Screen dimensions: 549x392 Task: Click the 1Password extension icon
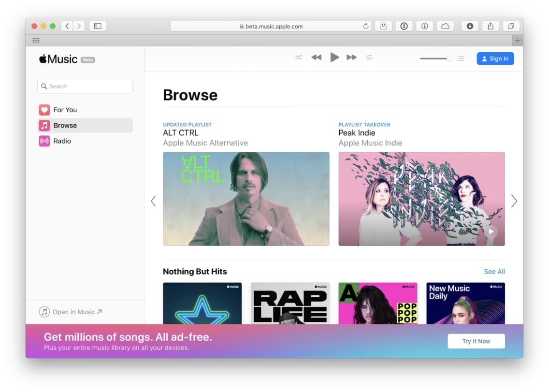[404, 26]
